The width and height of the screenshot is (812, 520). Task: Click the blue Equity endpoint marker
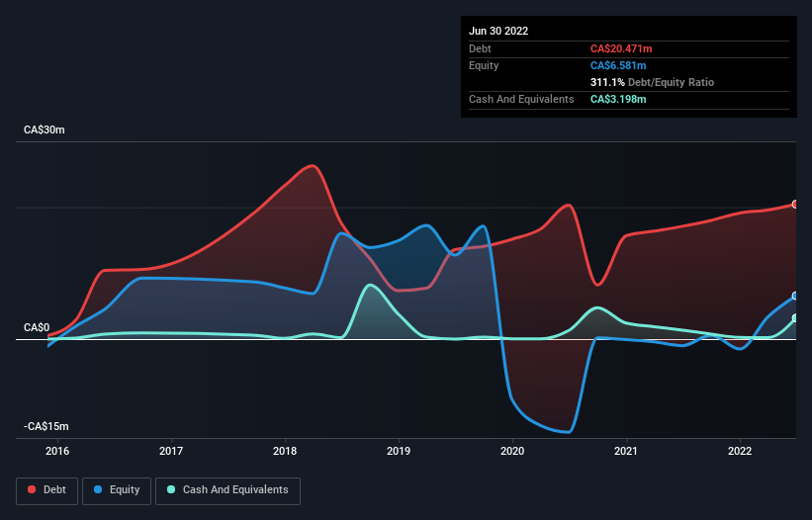[795, 296]
